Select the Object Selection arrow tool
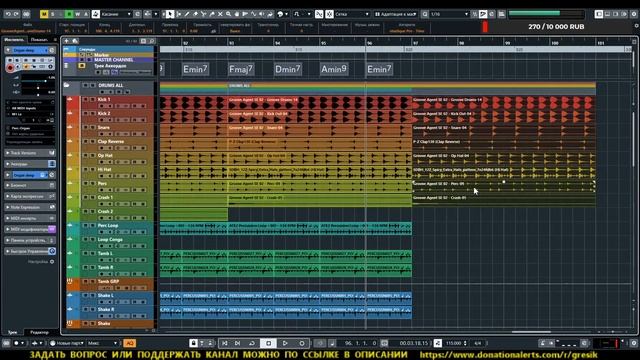This screenshot has height=360, width=640. [x=170, y=14]
